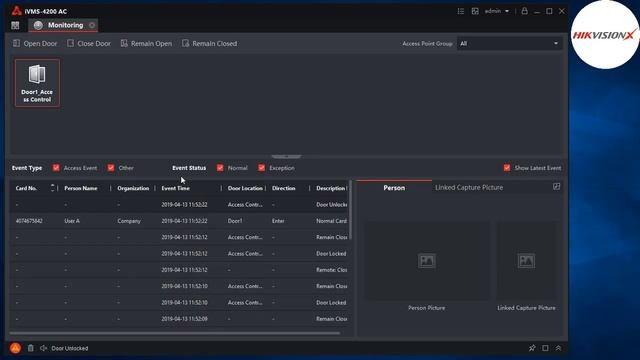Open the module grid menu icon
The image size is (640, 360).
15,25
